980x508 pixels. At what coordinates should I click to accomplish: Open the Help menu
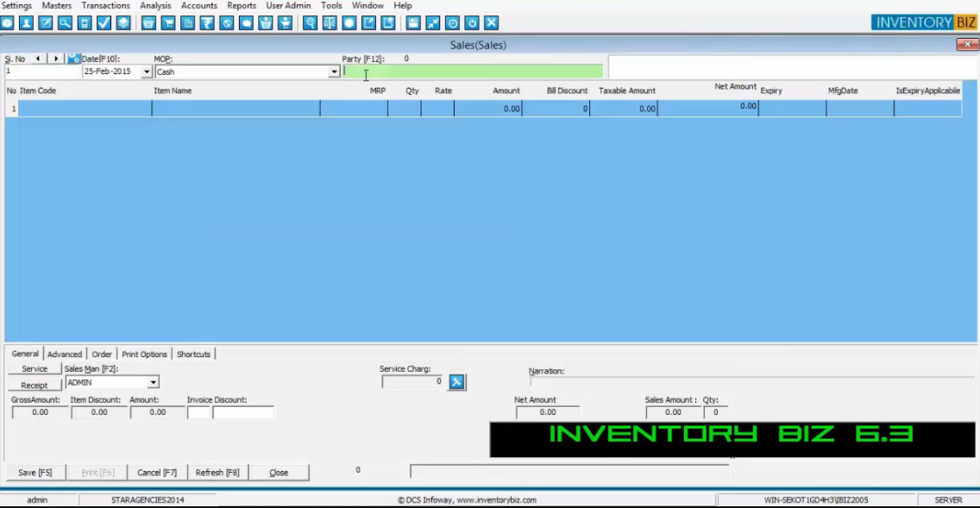(x=403, y=6)
